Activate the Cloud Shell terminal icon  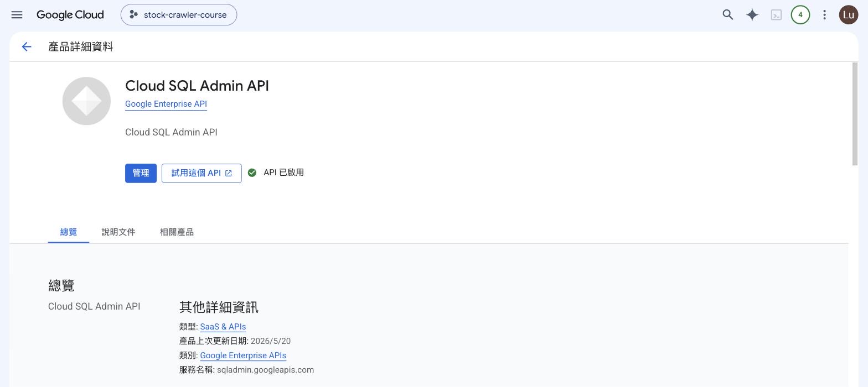(776, 15)
